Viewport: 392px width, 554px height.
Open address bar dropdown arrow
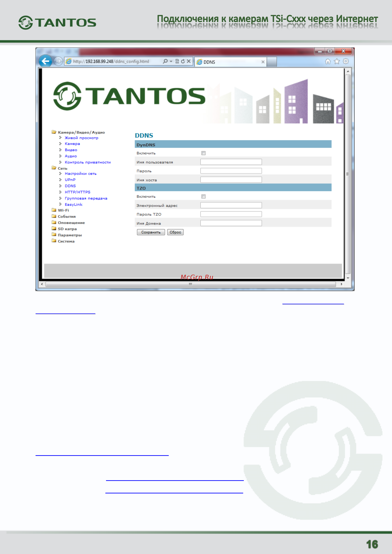171,62
